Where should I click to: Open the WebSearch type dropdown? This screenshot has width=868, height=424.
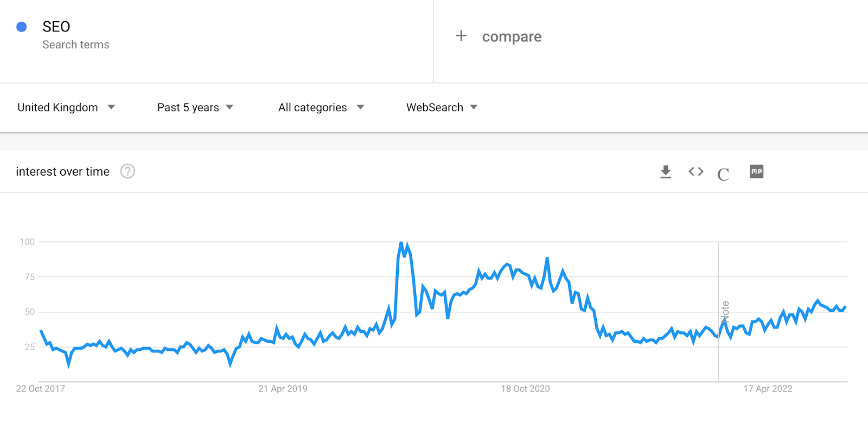(442, 107)
